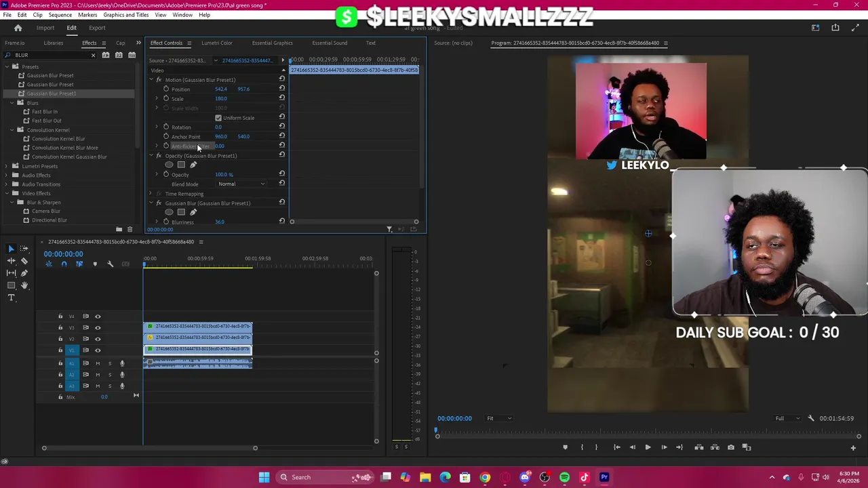The image size is (868, 488).
Task: Collapse the Convolution Kernel folder
Action: (x=12, y=129)
